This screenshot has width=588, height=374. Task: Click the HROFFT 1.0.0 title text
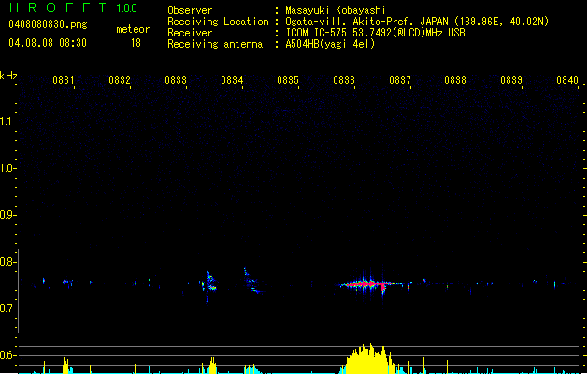74,7
